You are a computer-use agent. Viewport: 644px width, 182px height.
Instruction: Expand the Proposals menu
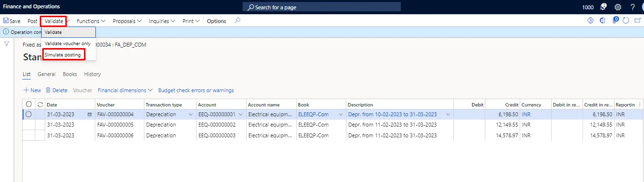(127, 21)
